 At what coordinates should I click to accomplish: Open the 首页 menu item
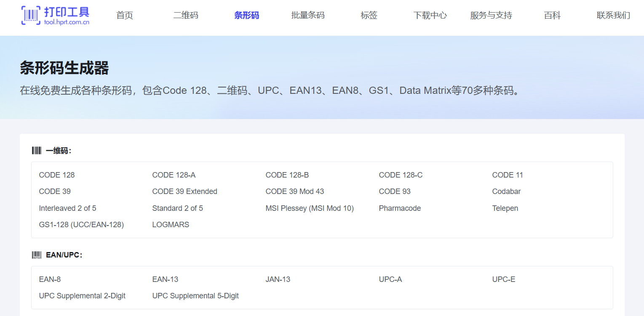(x=125, y=16)
